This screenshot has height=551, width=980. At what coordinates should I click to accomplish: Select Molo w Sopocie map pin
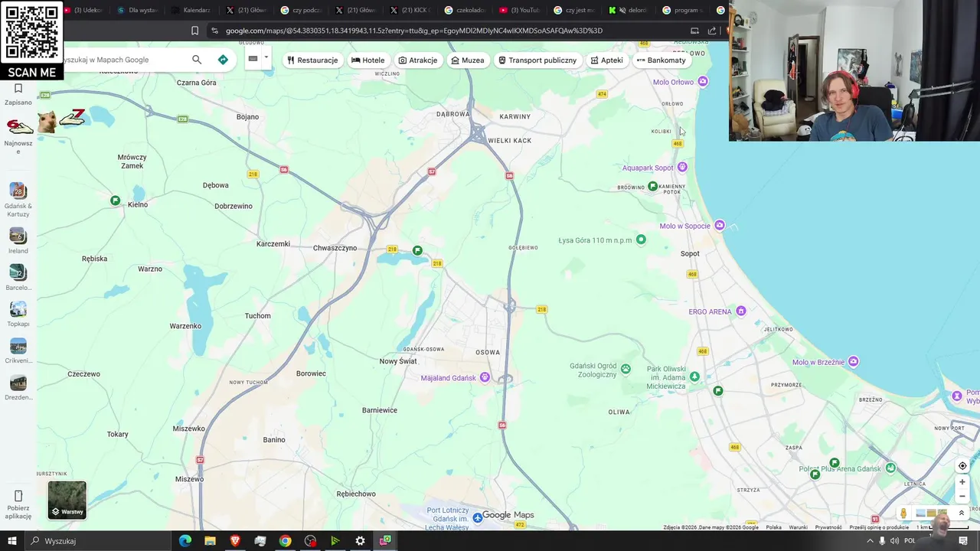click(719, 225)
